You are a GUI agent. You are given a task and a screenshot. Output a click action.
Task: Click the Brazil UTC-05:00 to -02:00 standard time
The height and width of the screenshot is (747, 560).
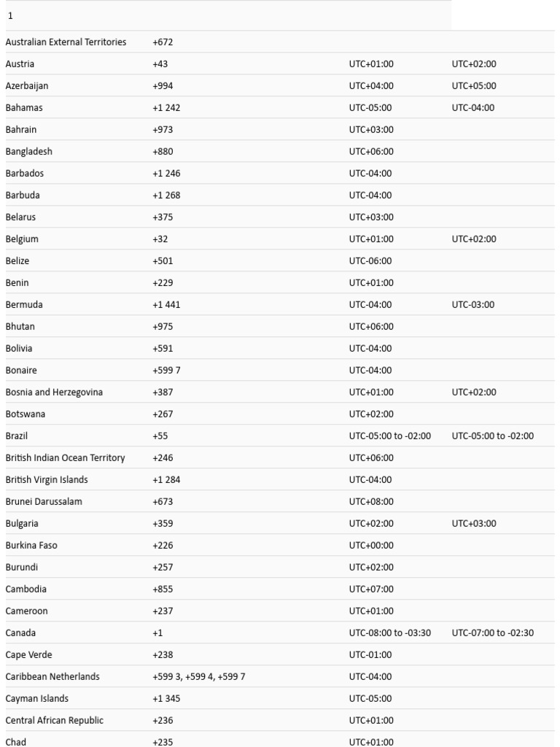[389, 436]
